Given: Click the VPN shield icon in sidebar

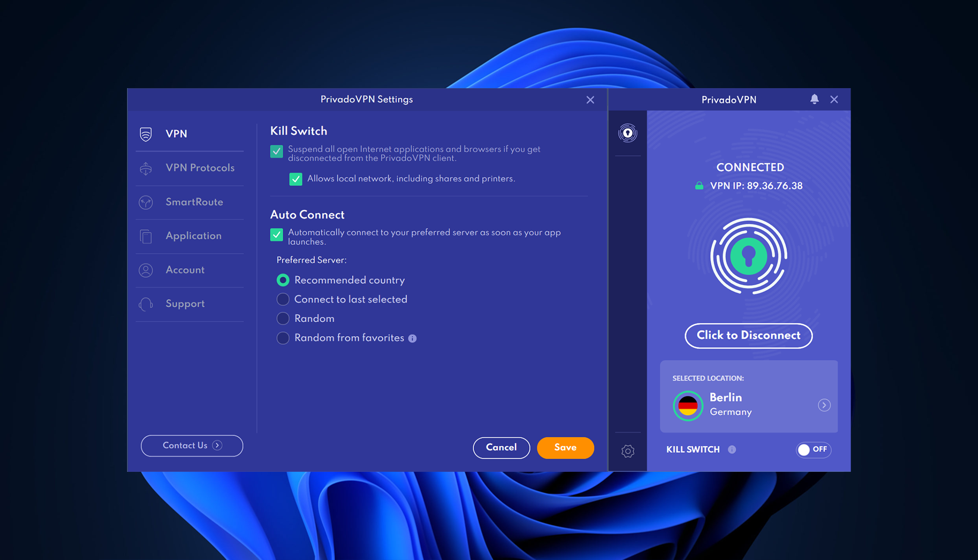Looking at the screenshot, I should pyautogui.click(x=146, y=134).
